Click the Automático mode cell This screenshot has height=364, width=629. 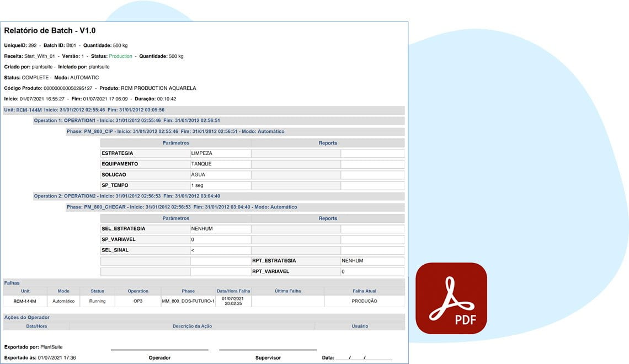tap(63, 301)
